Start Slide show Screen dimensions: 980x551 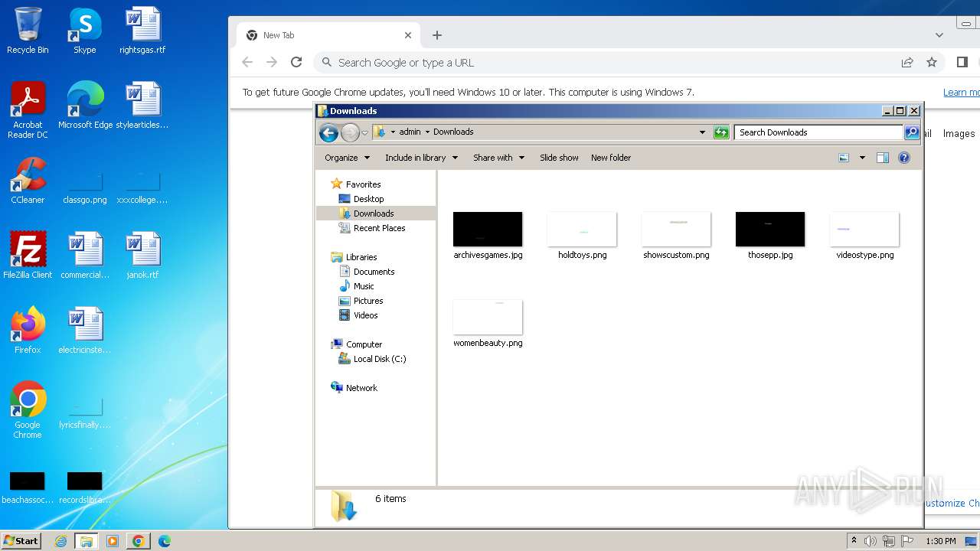tap(559, 158)
